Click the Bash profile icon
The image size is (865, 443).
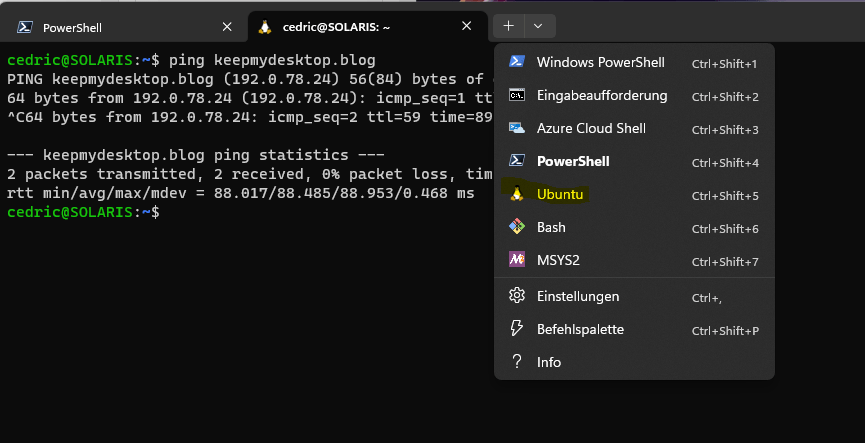(517, 227)
